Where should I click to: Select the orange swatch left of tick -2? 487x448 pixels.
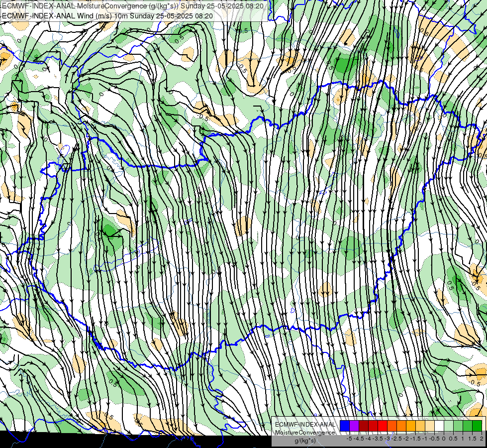coord(401,426)
